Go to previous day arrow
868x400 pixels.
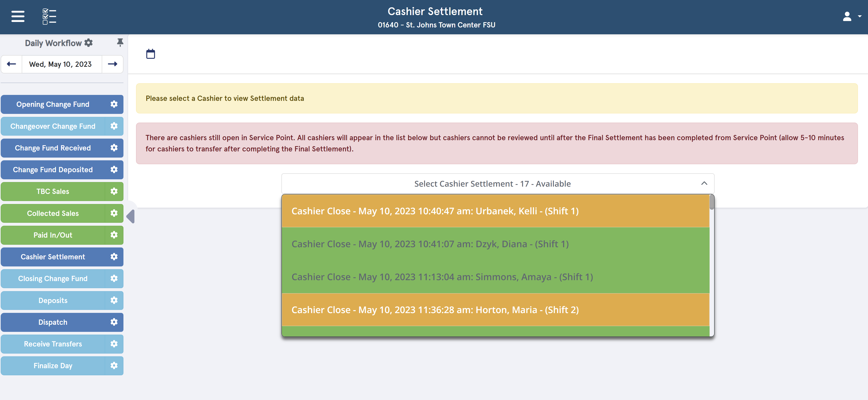coord(11,64)
